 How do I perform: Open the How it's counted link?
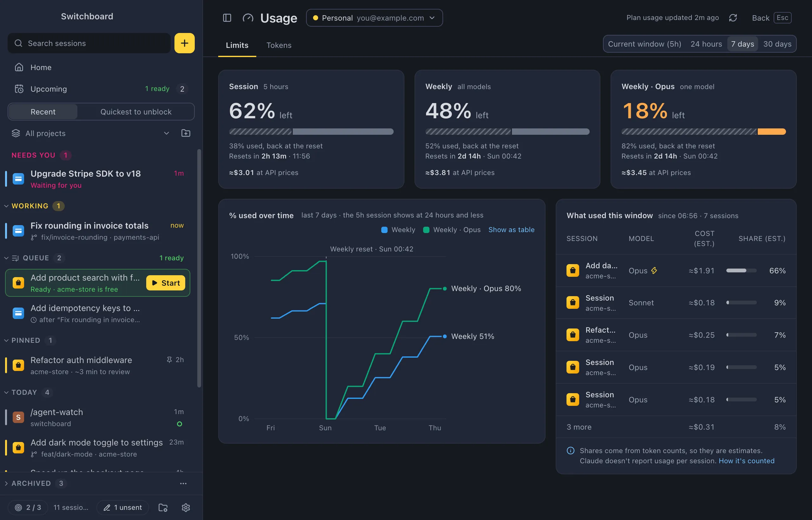pos(746,461)
